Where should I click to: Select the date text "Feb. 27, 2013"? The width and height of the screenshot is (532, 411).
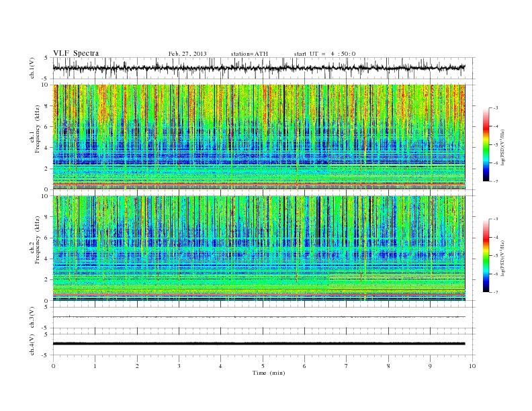tap(187, 54)
